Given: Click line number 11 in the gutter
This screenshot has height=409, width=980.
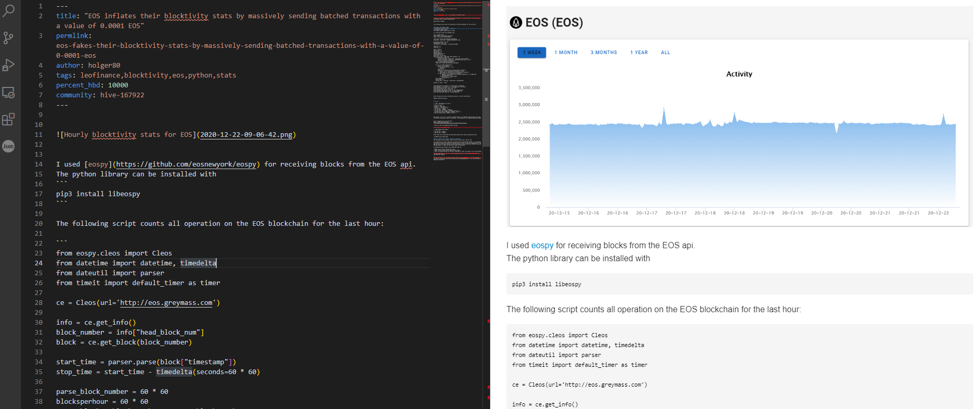Looking at the screenshot, I should click(x=38, y=134).
